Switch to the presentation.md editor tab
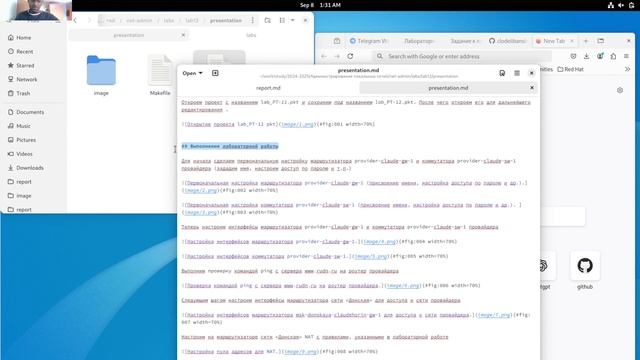Viewport: 640px width, 360px height. pos(448,88)
